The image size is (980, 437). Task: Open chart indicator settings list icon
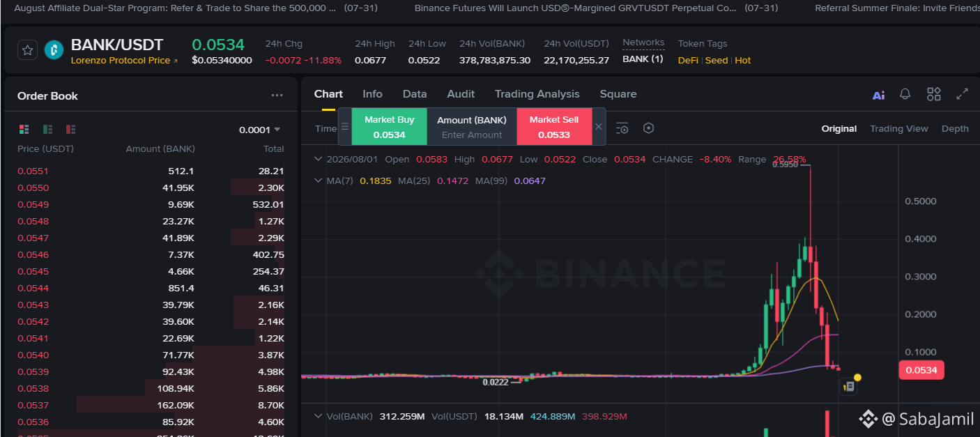coord(622,128)
